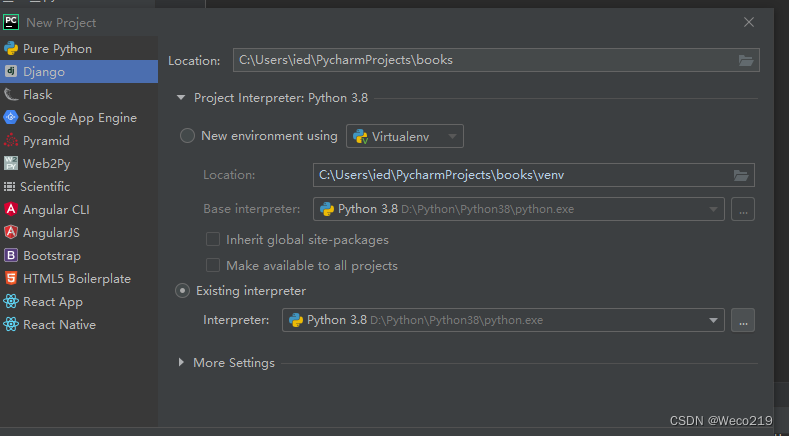Pick the Angular CLI icon
Screen dimensions: 789x436
tap(11, 210)
